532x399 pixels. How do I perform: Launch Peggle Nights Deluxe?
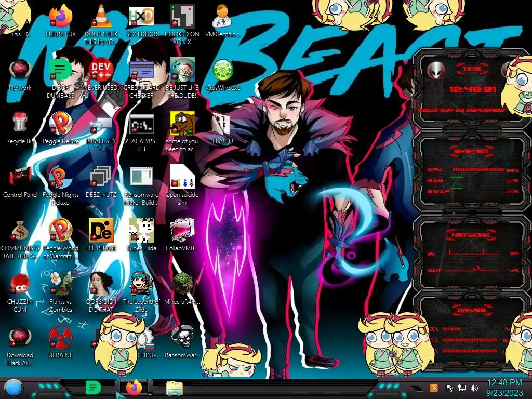coord(60,177)
